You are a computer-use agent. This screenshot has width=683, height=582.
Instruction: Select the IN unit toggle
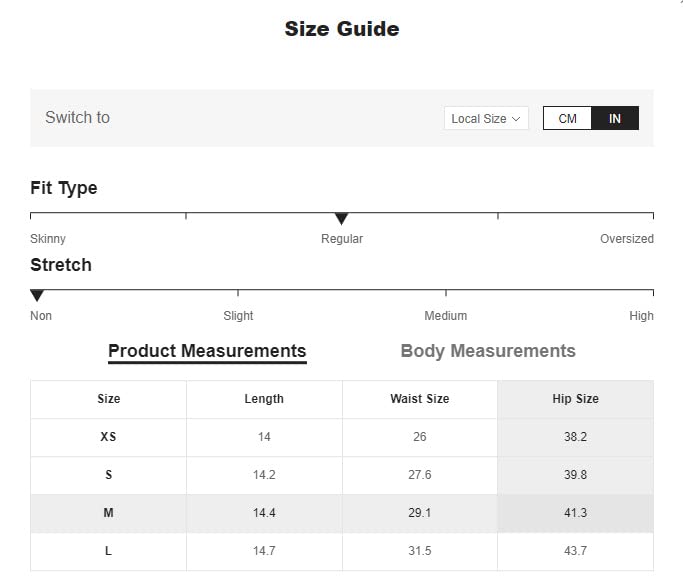pos(615,118)
